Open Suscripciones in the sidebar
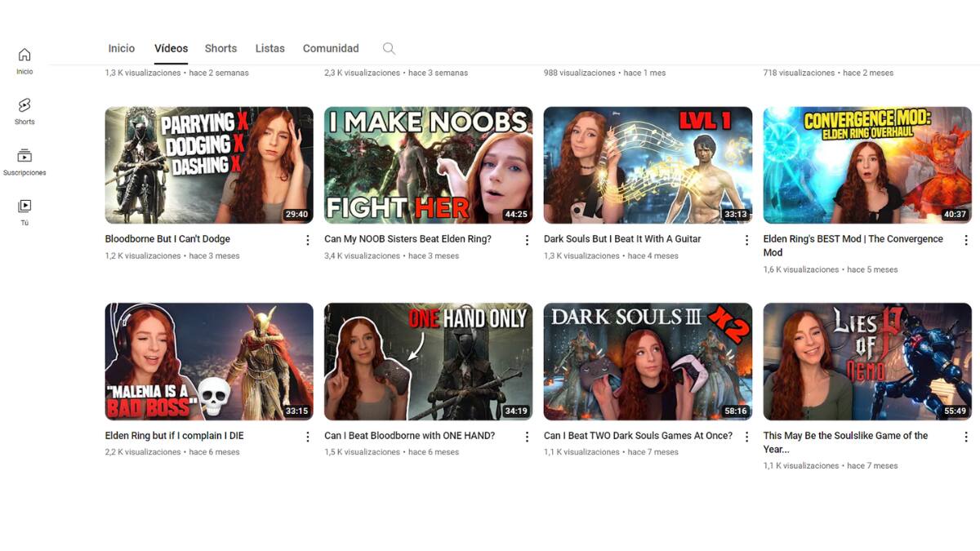Image resolution: width=980 pixels, height=551 pixels. (x=24, y=162)
